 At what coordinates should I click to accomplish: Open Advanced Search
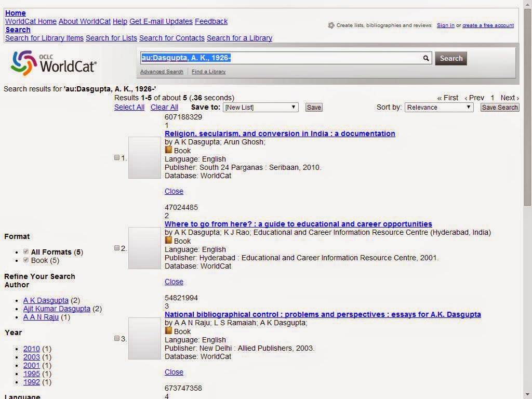(162, 72)
